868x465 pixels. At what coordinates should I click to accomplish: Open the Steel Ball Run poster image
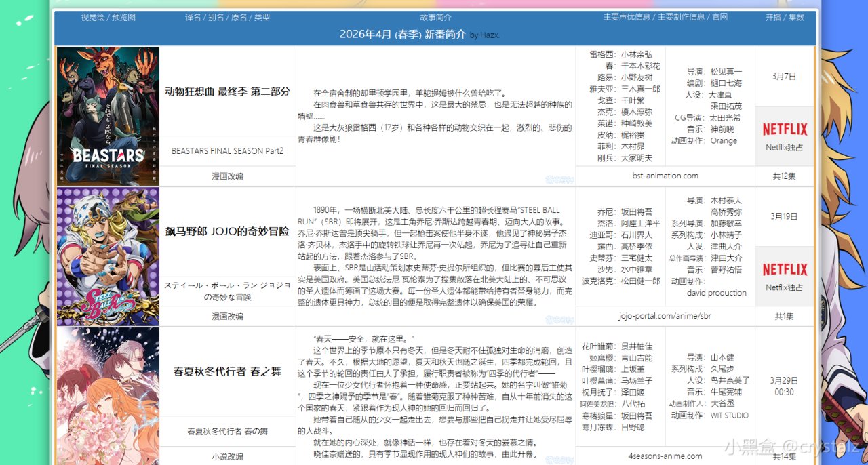[108, 256]
